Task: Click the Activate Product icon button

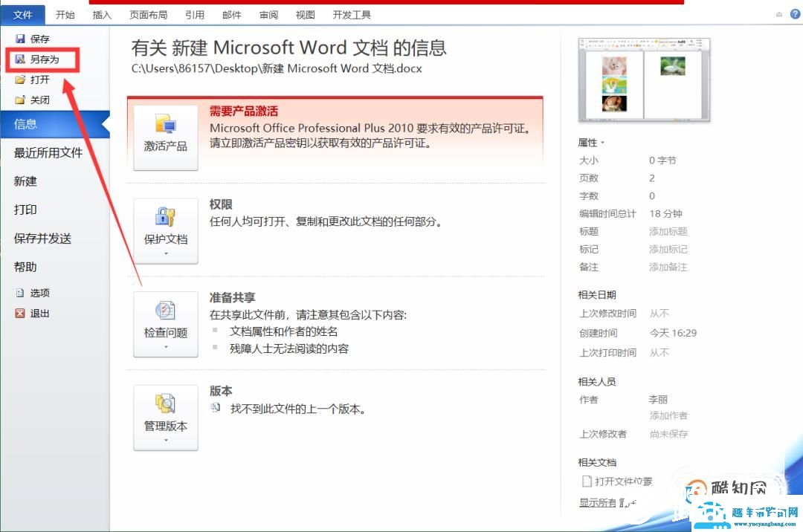Action: 165,137
